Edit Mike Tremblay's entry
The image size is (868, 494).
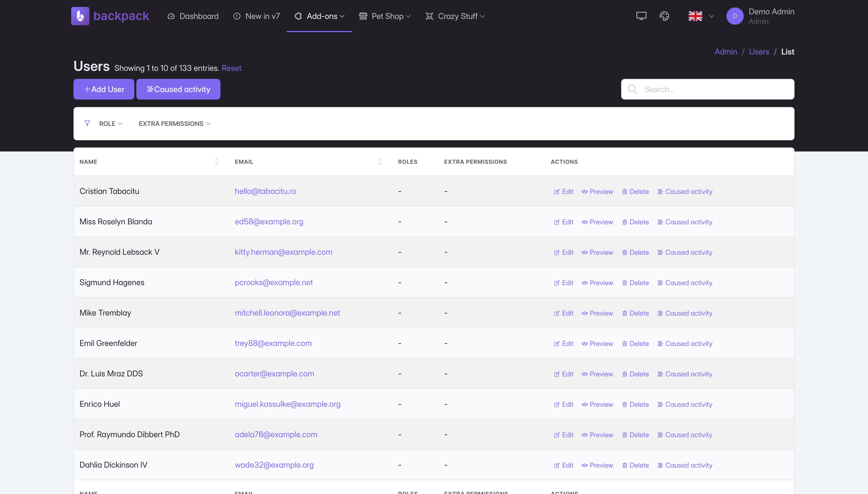click(x=563, y=313)
